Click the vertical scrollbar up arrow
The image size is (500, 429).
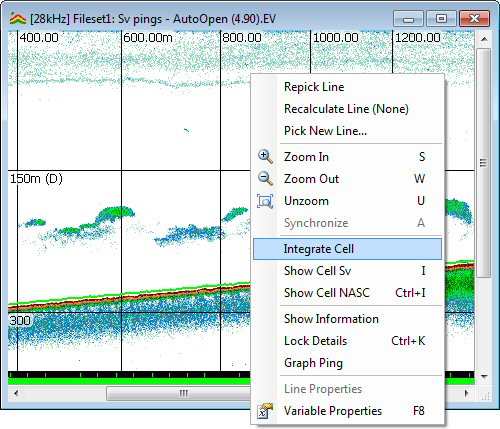pos(484,39)
